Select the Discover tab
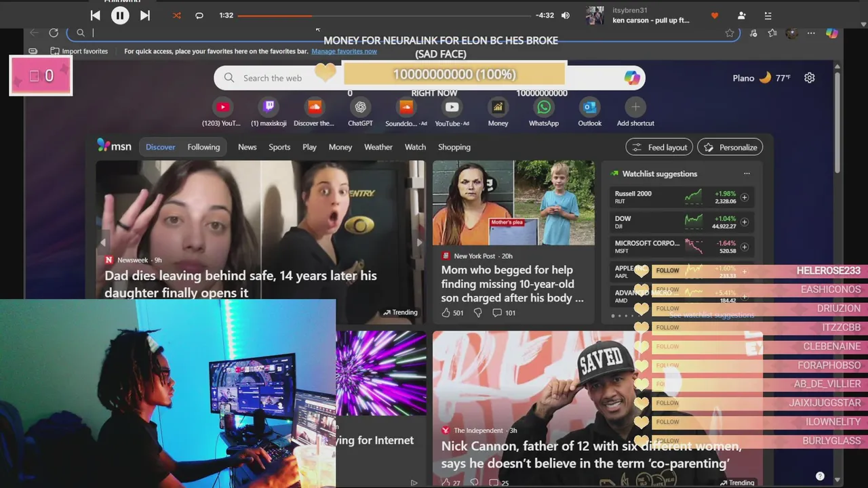This screenshot has height=488, width=868. point(160,147)
